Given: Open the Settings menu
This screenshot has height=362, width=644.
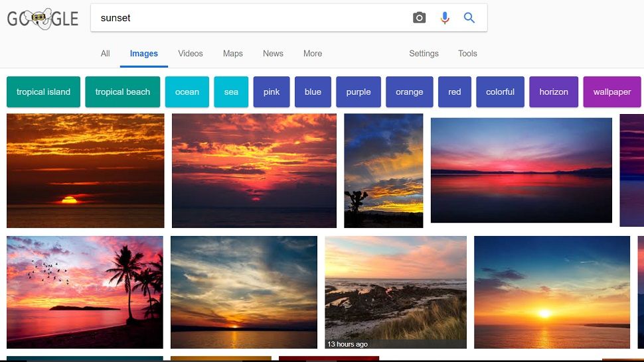Looking at the screenshot, I should click(424, 53).
